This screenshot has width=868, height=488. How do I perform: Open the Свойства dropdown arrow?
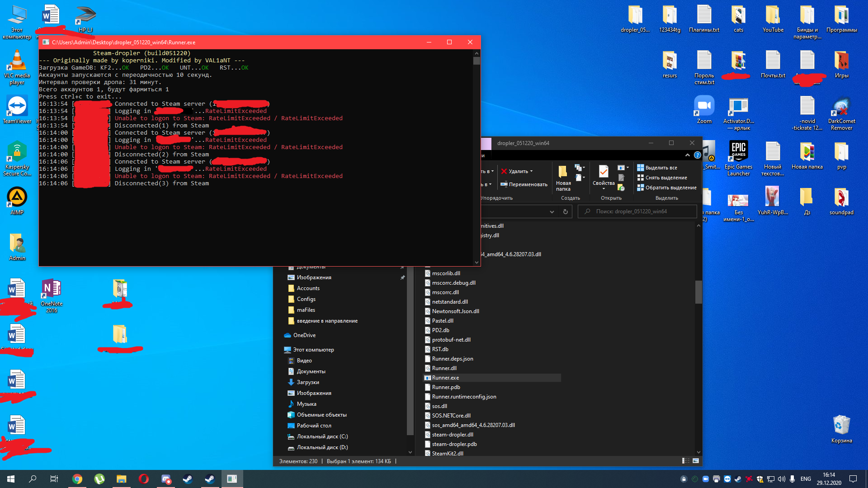click(x=604, y=189)
